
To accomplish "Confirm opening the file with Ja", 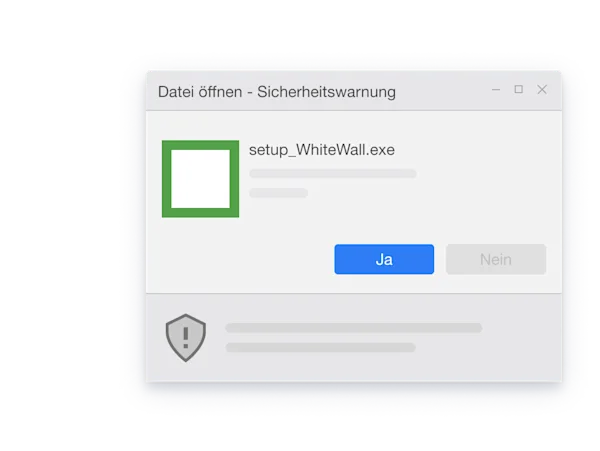I will pos(384,259).
